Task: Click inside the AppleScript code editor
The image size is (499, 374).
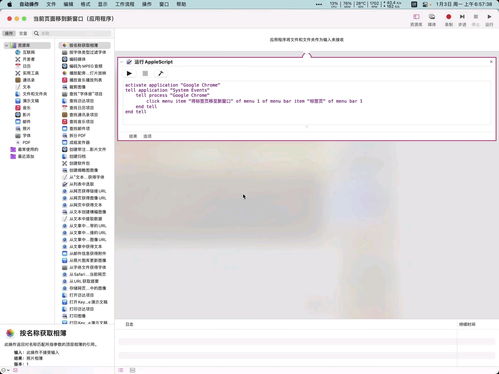Action: tap(307, 102)
